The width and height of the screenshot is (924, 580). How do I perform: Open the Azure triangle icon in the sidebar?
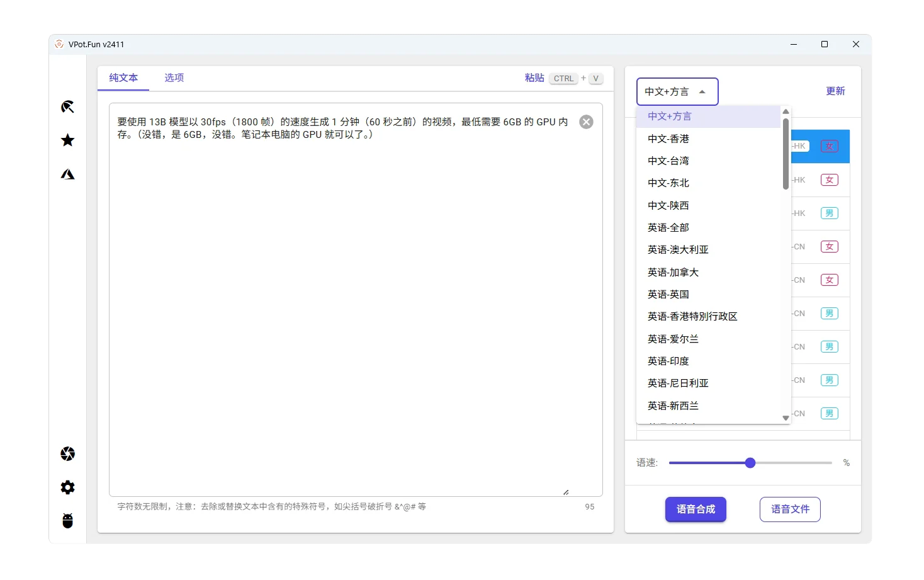67,174
